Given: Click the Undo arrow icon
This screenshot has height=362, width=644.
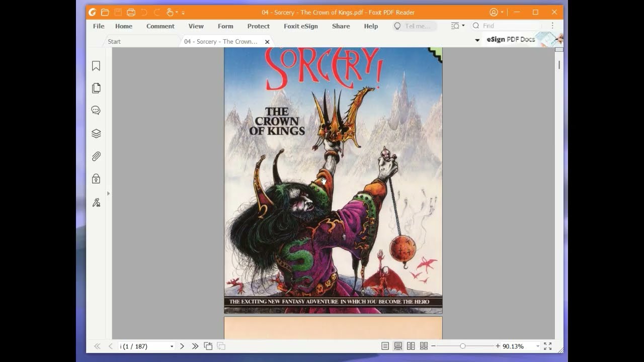Looking at the screenshot, I should [x=144, y=12].
